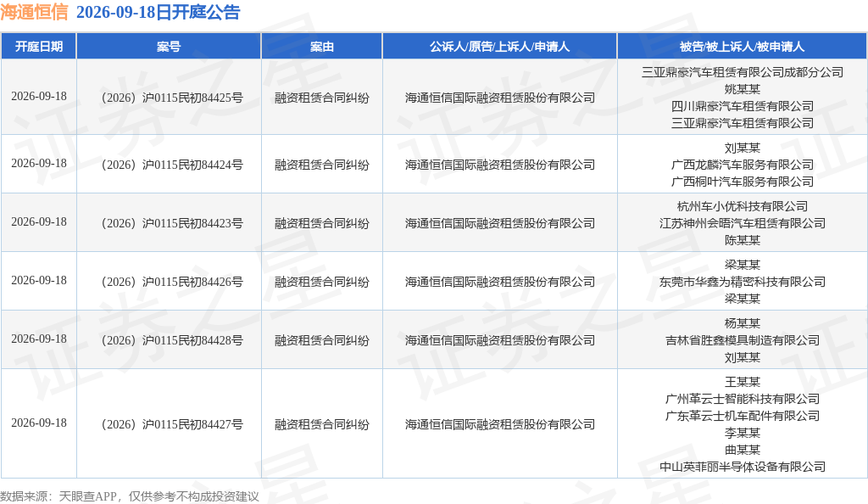Click defendant 三亚鼎豪汽车租赁有限公司成都分公司
Image resolution: width=868 pixels, height=504 pixels.
pos(743,72)
